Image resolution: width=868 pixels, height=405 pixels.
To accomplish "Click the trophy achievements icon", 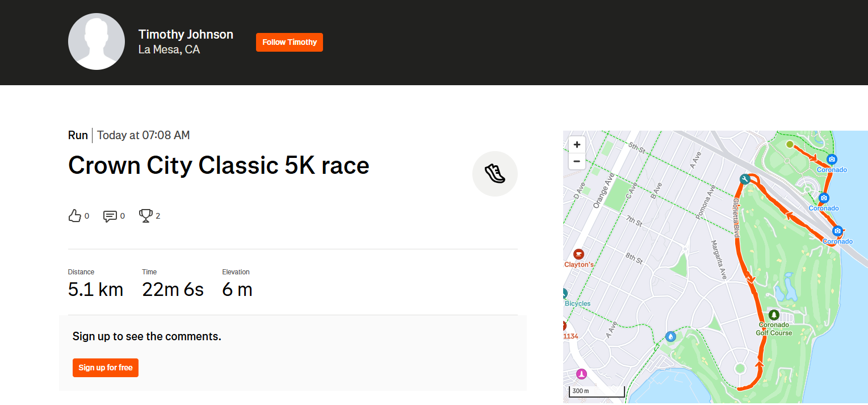I will (x=146, y=216).
